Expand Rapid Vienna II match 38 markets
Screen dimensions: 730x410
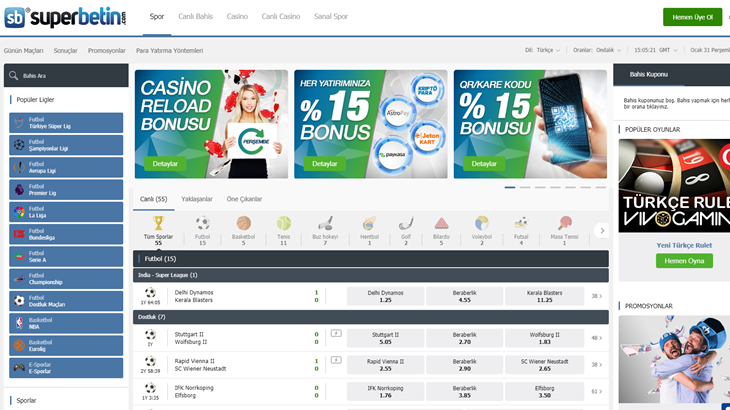tap(597, 365)
